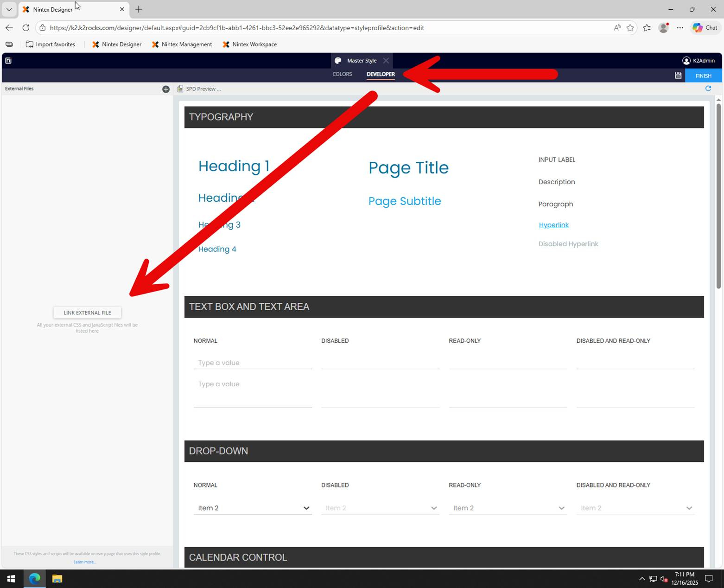Go back in the browser
This screenshot has width=724, height=588.
[x=9, y=28]
